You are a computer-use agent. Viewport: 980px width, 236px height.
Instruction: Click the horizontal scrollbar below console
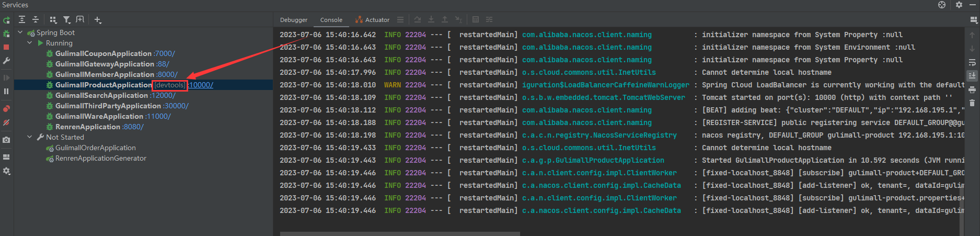400,233
